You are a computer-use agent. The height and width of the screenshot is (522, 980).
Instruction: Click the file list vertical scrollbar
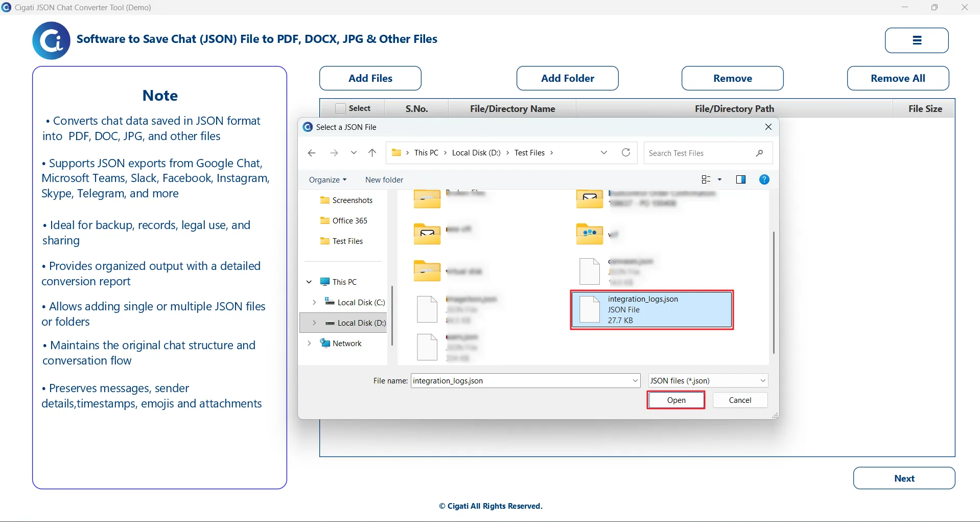(774, 292)
